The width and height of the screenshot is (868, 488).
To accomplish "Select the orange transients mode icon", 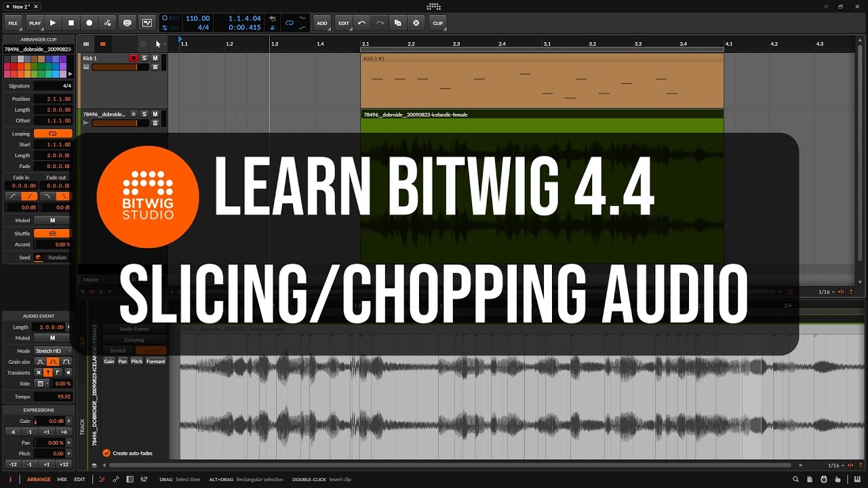I will coord(47,373).
